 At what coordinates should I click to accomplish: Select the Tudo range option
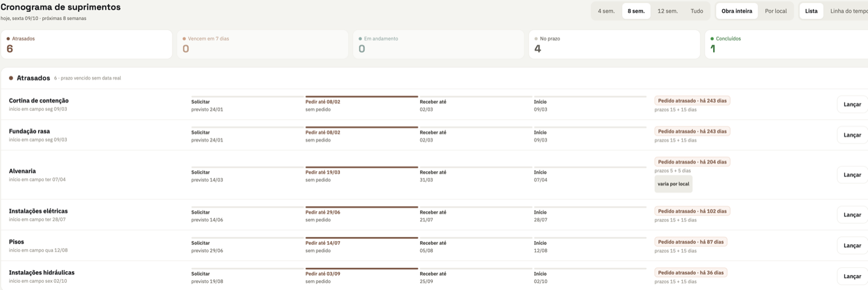click(x=696, y=11)
